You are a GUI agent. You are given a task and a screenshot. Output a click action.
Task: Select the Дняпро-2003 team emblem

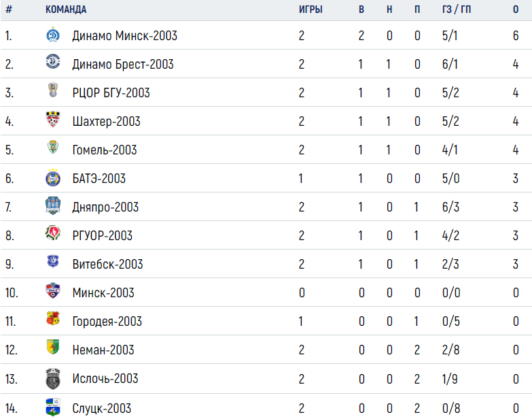point(53,206)
